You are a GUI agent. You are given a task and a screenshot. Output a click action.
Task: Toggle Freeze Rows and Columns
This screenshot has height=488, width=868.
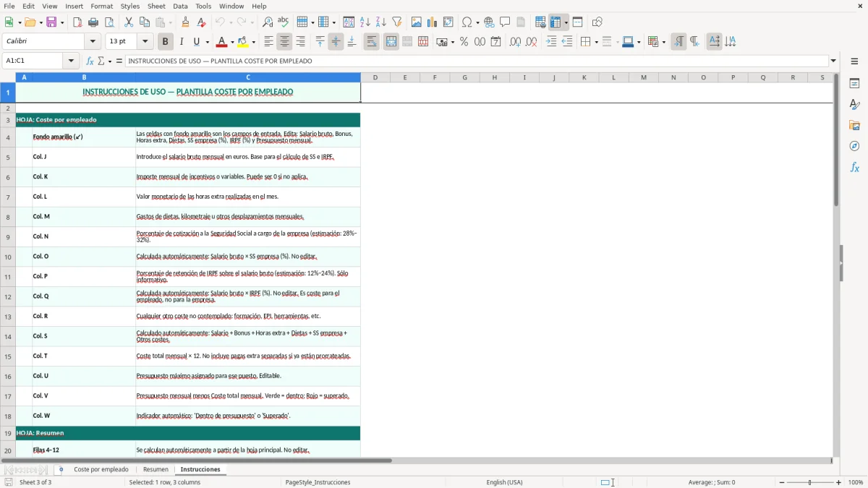click(556, 22)
